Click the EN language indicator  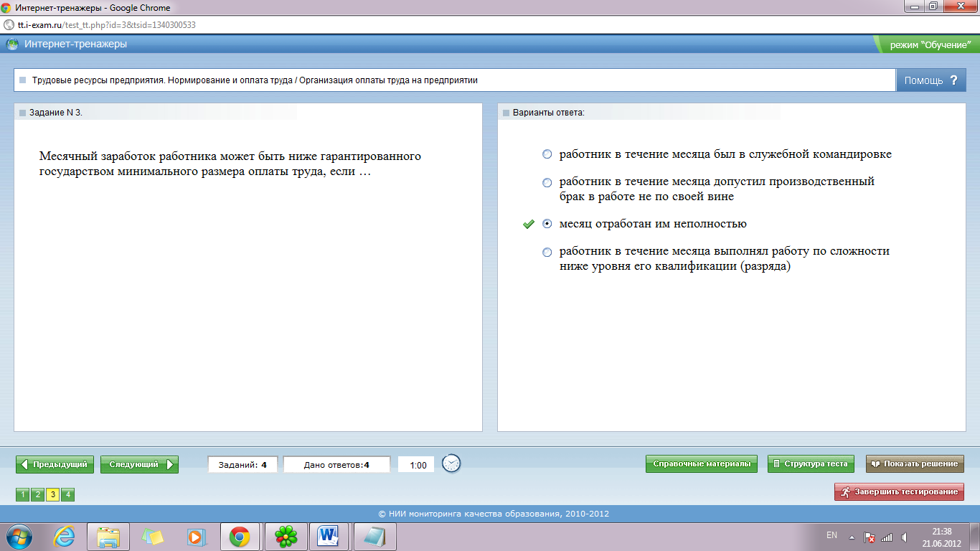click(x=831, y=535)
